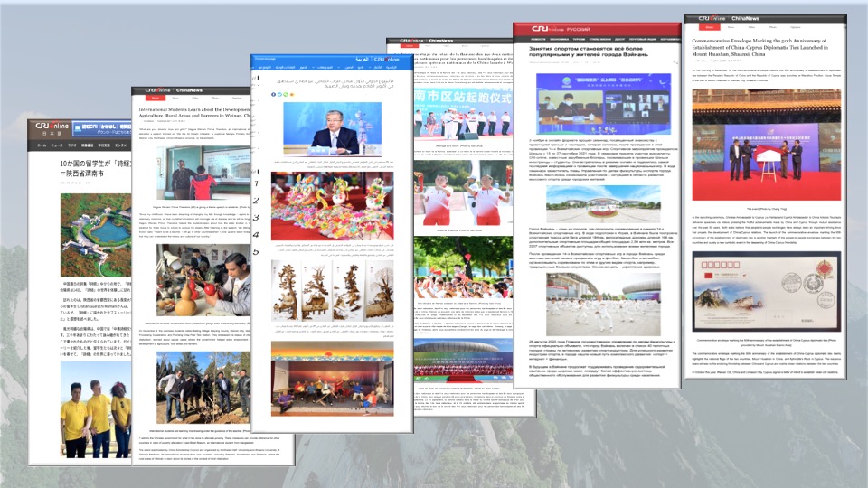Open the classroom chalkboard speech photo
The width and height of the screenshot is (868, 488).
coord(203,172)
